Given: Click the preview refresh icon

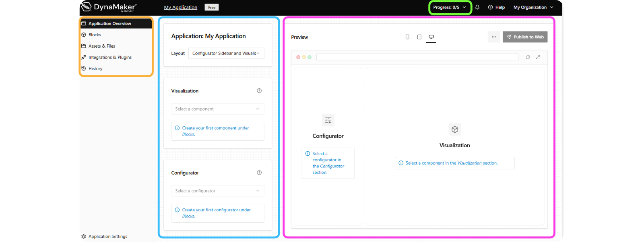Looking at the screenshot, I should (528, 57).
